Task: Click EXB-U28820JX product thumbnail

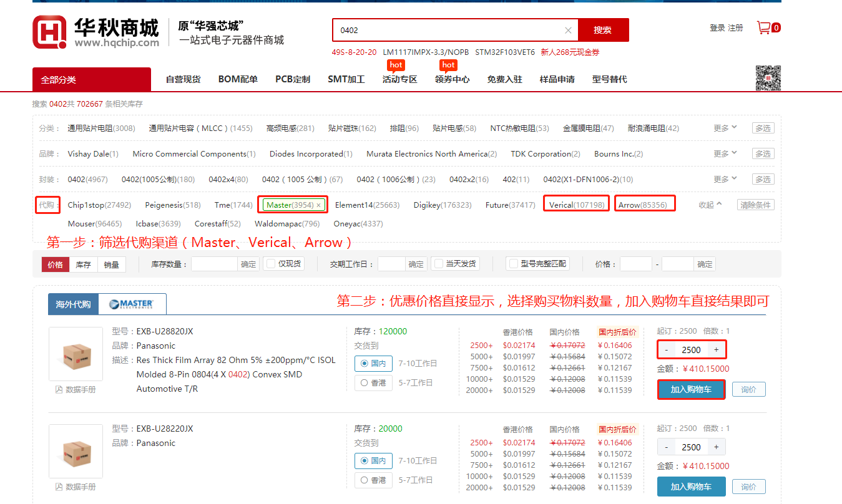Action: coord(76,354)
